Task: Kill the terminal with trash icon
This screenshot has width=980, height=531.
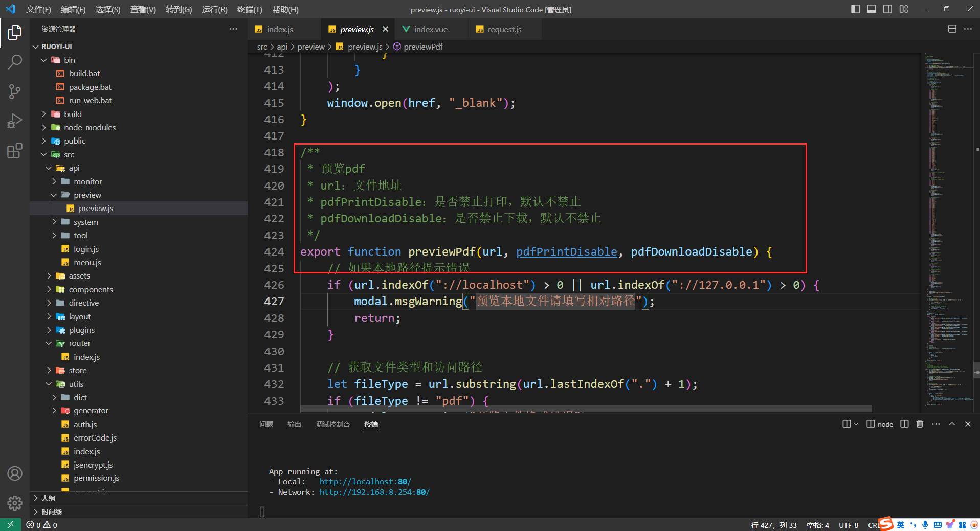Action: 920,424
